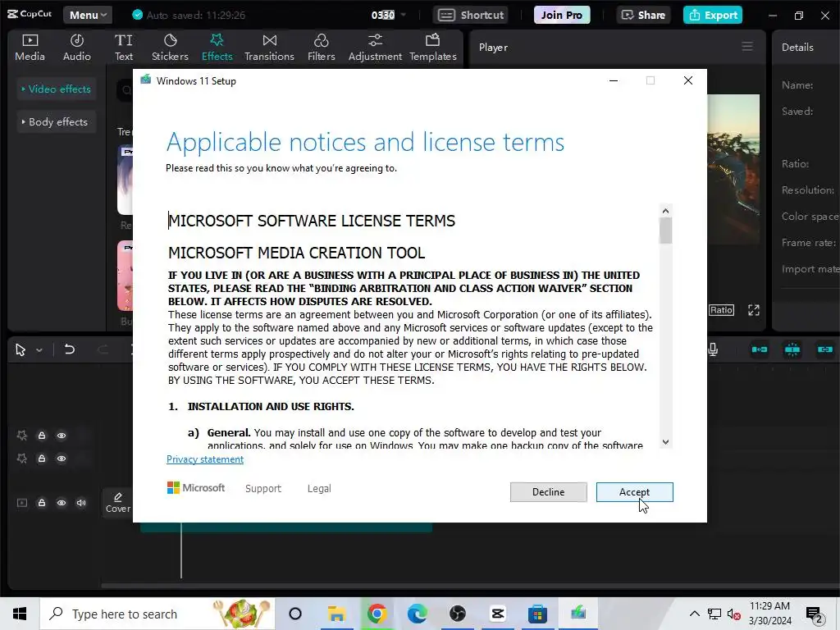Open OBS Studio from taskbar

click(457, 614)
